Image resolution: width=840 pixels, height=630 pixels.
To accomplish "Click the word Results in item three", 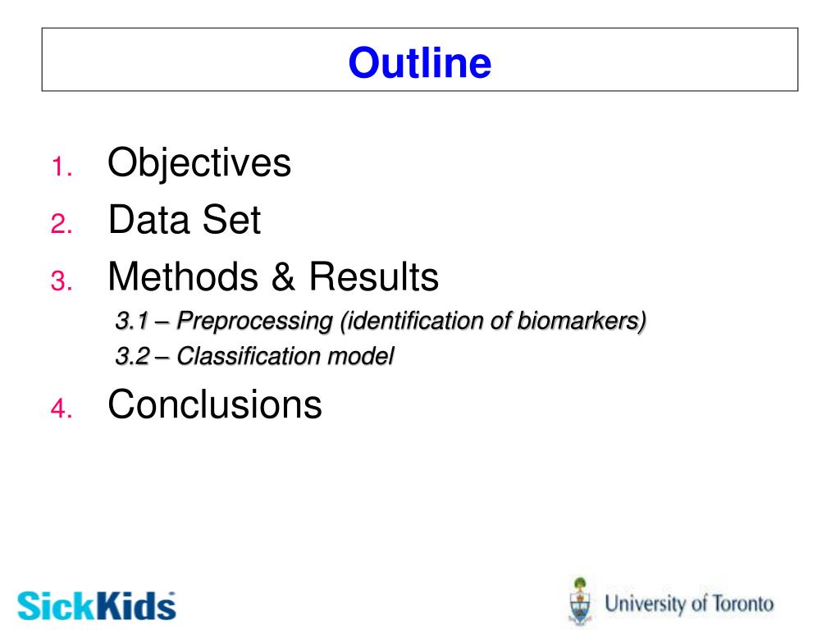I will pyautogui.click(x=374, y=276).
